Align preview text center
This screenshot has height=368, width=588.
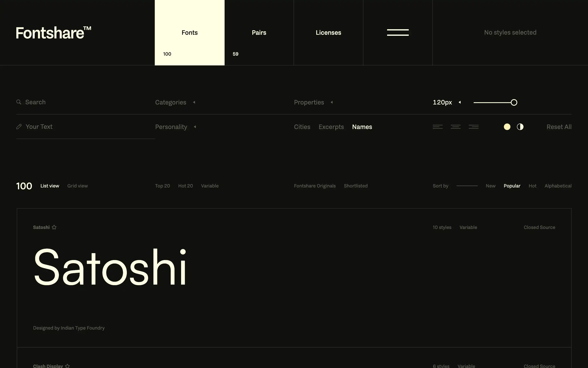pos(455,127)
